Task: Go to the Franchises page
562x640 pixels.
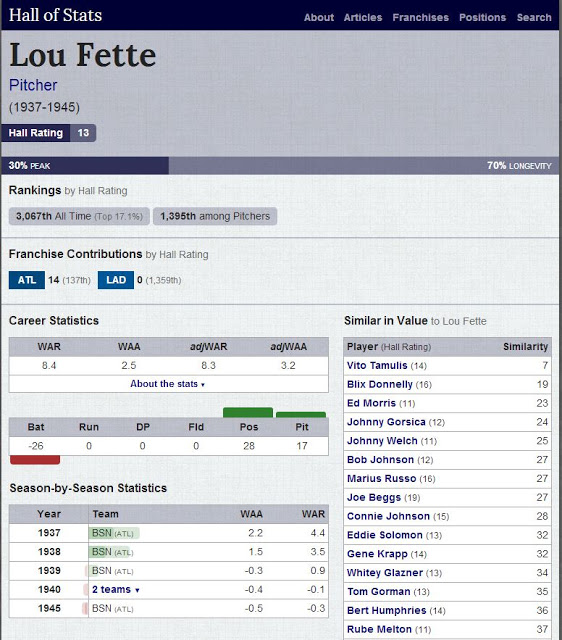Action: coord(420,18)
